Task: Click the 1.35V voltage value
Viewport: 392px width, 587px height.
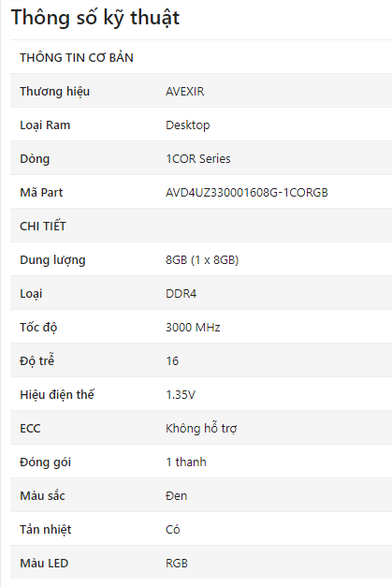Action: 181,394
